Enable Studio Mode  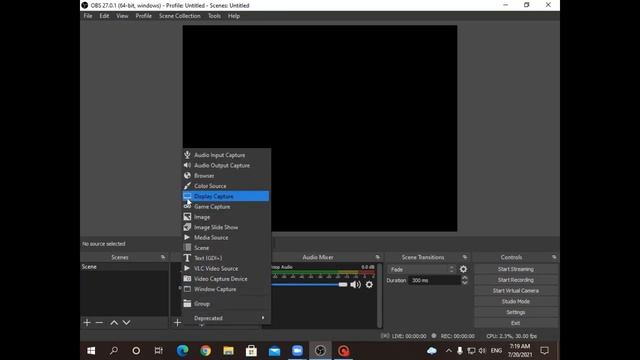pos(516,301)
